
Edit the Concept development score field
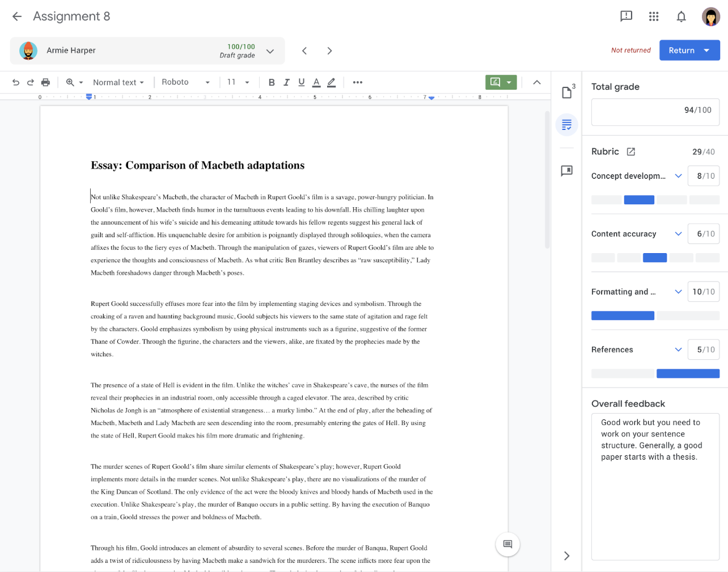coord(704,176)
